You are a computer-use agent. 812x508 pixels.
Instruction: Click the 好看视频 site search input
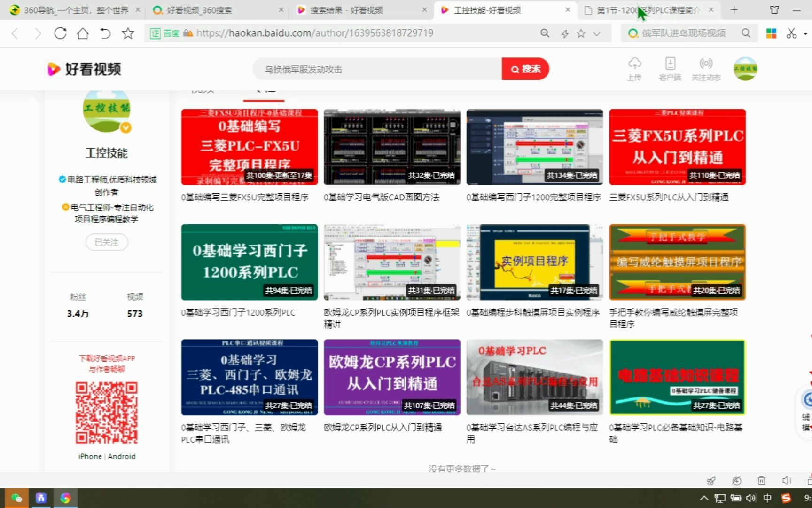coord(377,69)
